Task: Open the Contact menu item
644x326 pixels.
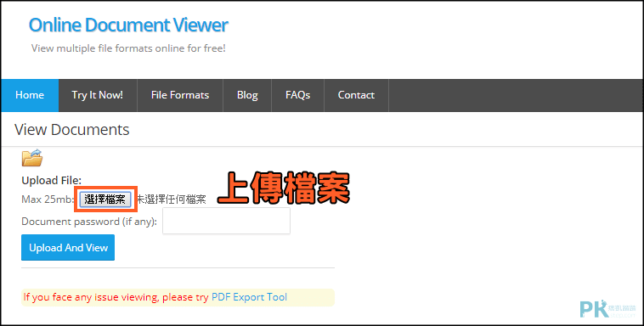Action: pyautogui.click(x=356, y=95)
